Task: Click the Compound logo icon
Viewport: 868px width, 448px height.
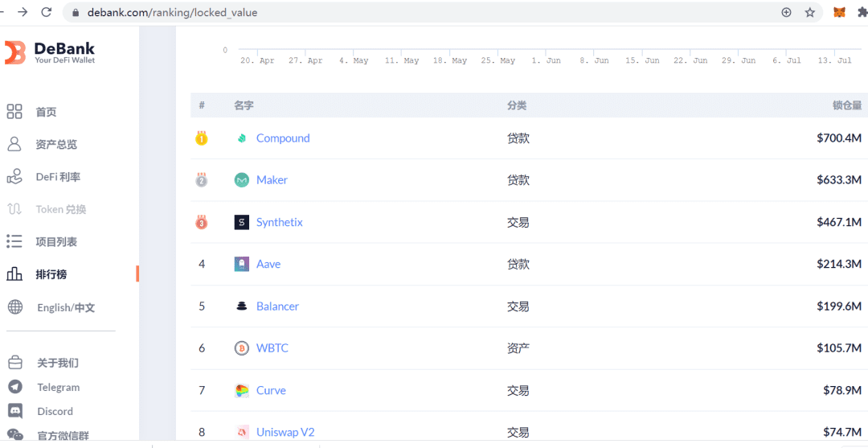Action: coord(241,138)
